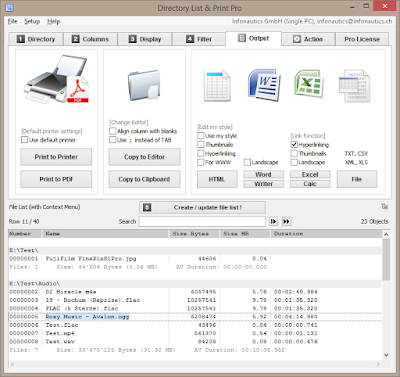The height and width of the screenshot is (377, 400).
Task: Enable Use my style checkbox
Action: point(201,136)
